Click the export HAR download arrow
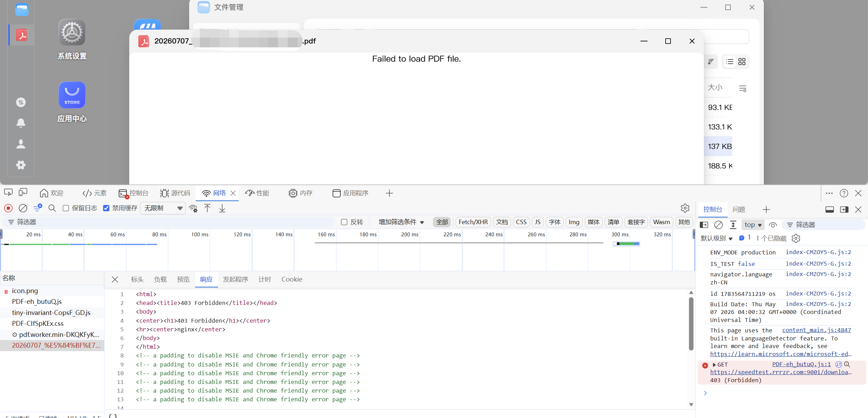Image resolution: width=868 pixels, height=418 pixels. coord(222,208)
